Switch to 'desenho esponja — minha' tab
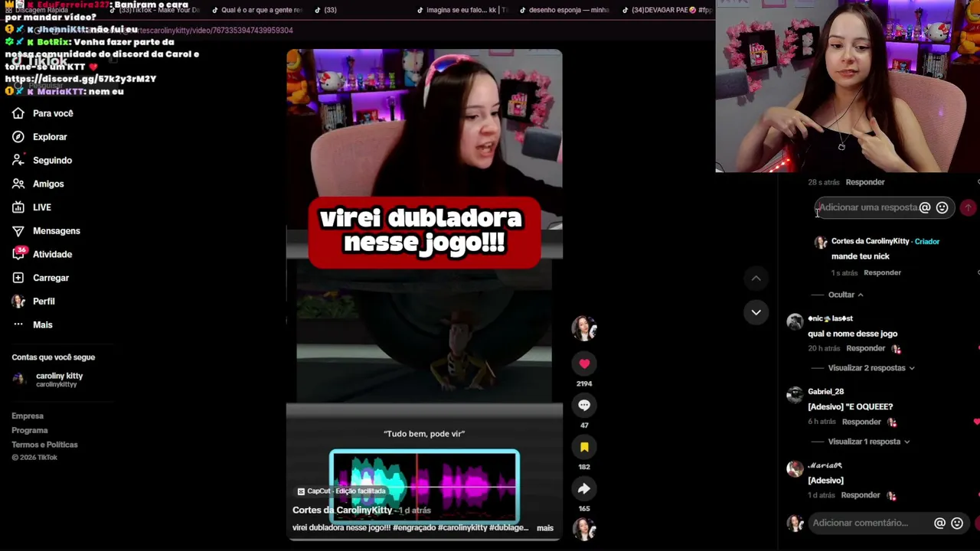 [x=564, y=10]
